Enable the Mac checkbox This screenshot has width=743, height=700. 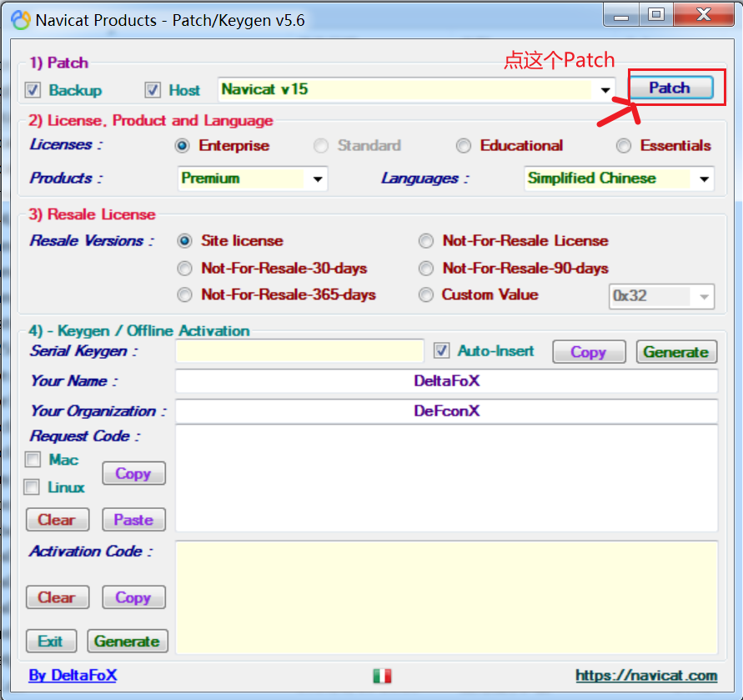(33, 459)
